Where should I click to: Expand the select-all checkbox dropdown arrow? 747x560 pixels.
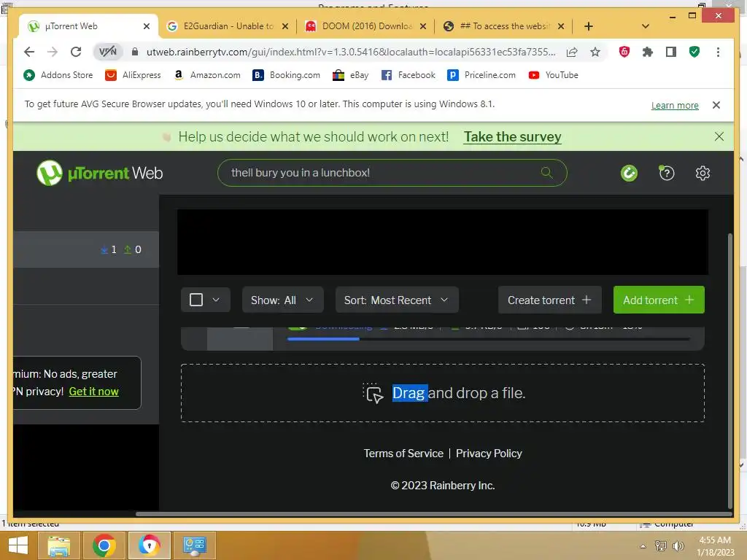tap(216, 300)
